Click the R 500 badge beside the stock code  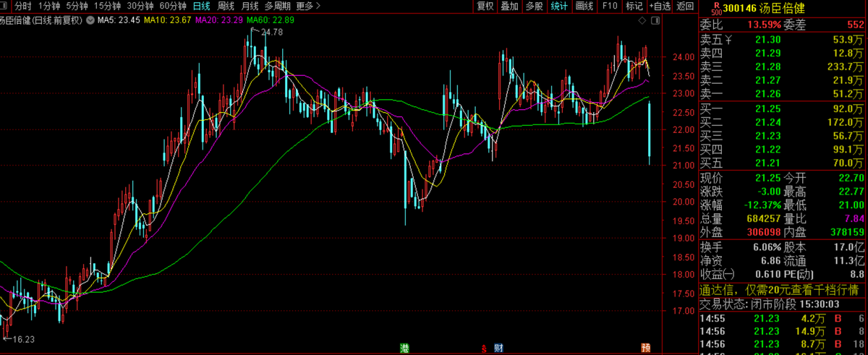point(716,9)
